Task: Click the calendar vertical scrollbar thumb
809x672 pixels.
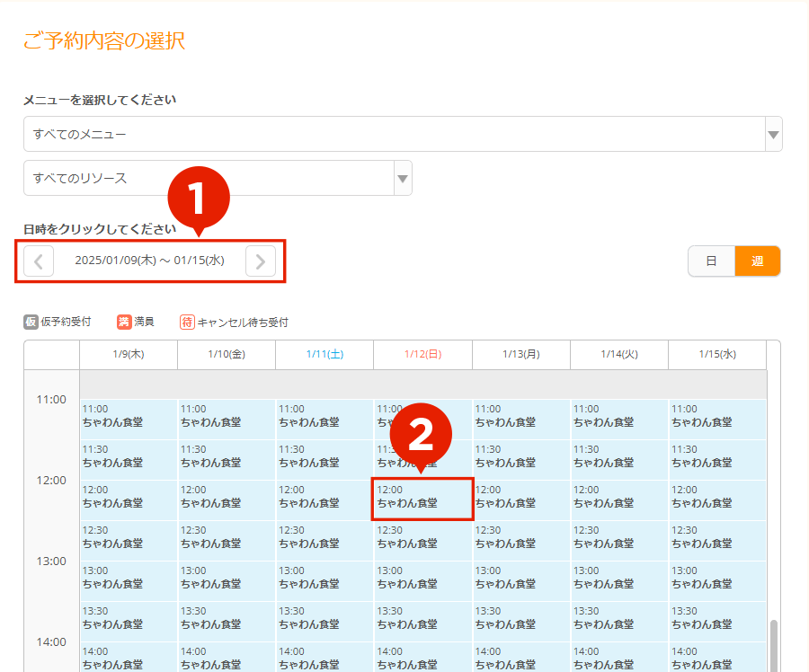Action: (774, 645)
